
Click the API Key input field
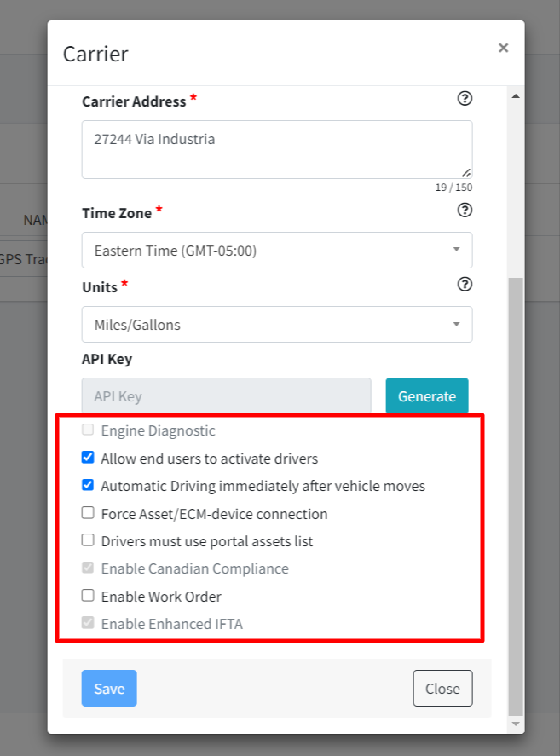(226, 396)
